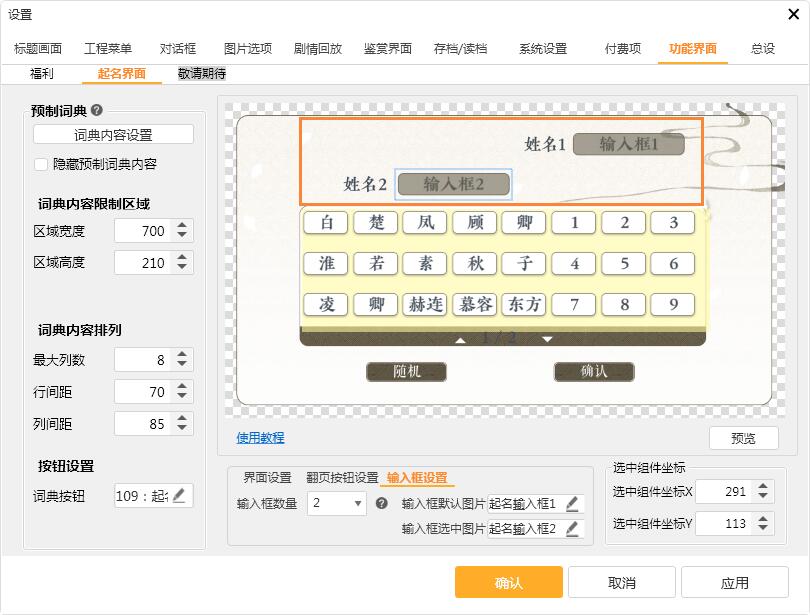The height and width of the screenshot is (615, 810).
Task: Open the 福利 sub-tab
Action: point(42,73)
